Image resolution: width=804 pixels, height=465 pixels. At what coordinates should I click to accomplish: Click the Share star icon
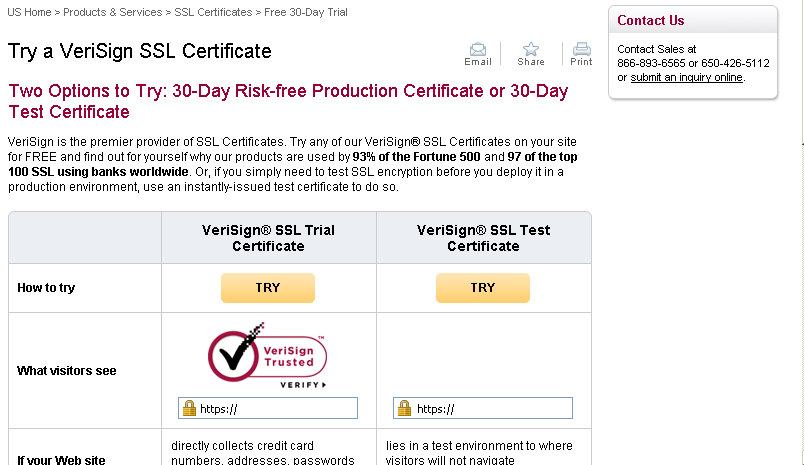(x=531, y=49)
